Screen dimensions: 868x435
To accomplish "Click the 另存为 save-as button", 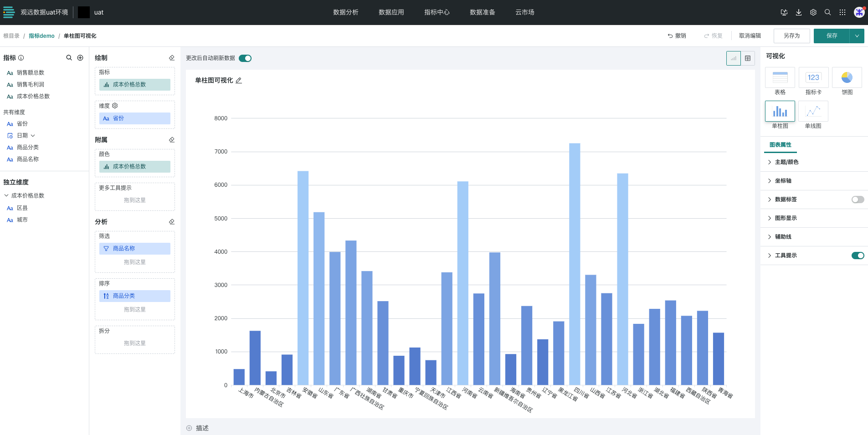I will tap(791, 36).
